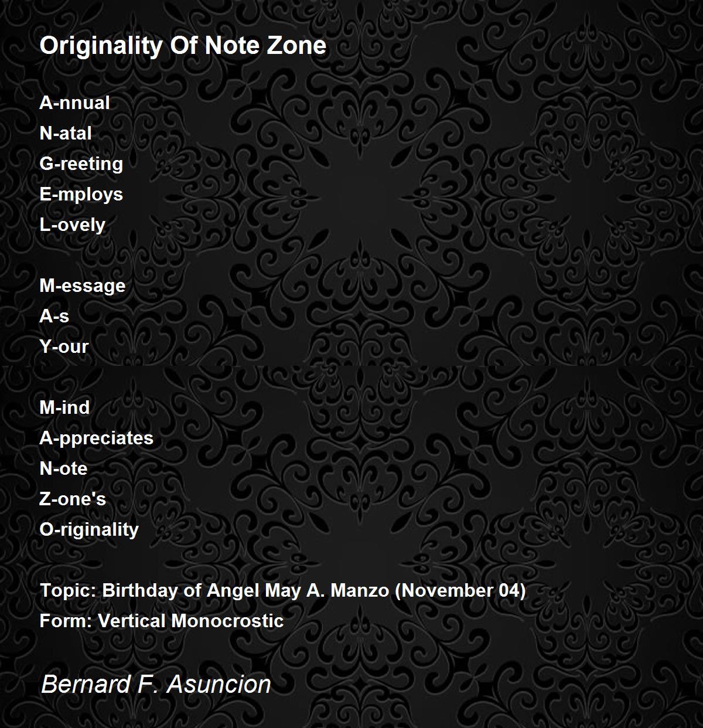
Task: Select the short A-s line
Action: click(x=54, y=316)
